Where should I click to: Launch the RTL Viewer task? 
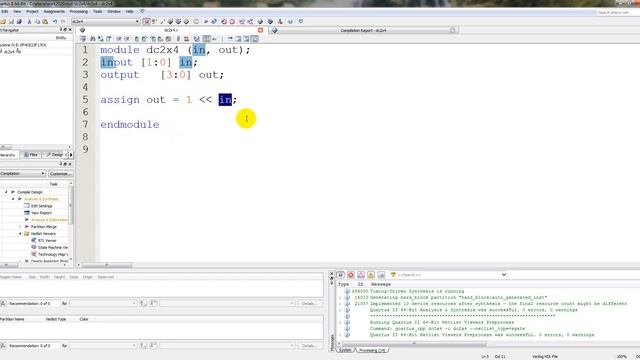(47, 240)
